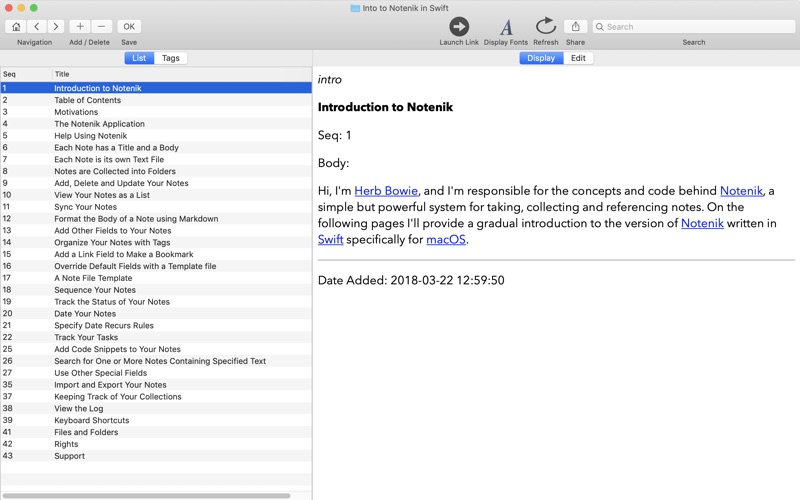
Task: Select the 'Sequence Your Notes' row
Action: tap(156, 290)
